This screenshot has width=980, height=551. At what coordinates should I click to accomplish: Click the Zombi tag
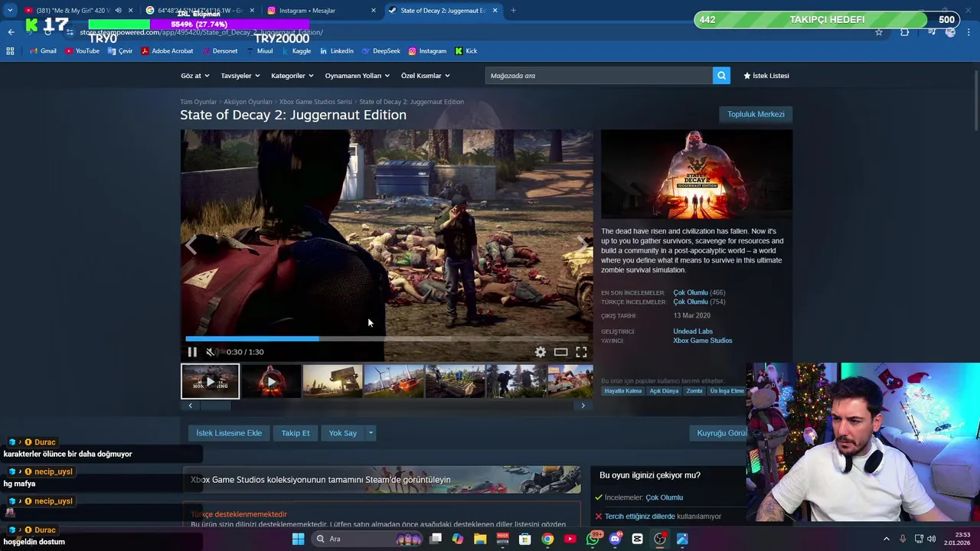point(694,391)
